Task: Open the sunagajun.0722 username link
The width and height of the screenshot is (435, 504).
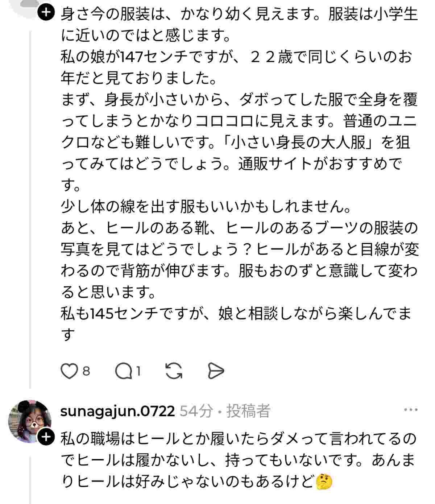Action: click(117, 411)
